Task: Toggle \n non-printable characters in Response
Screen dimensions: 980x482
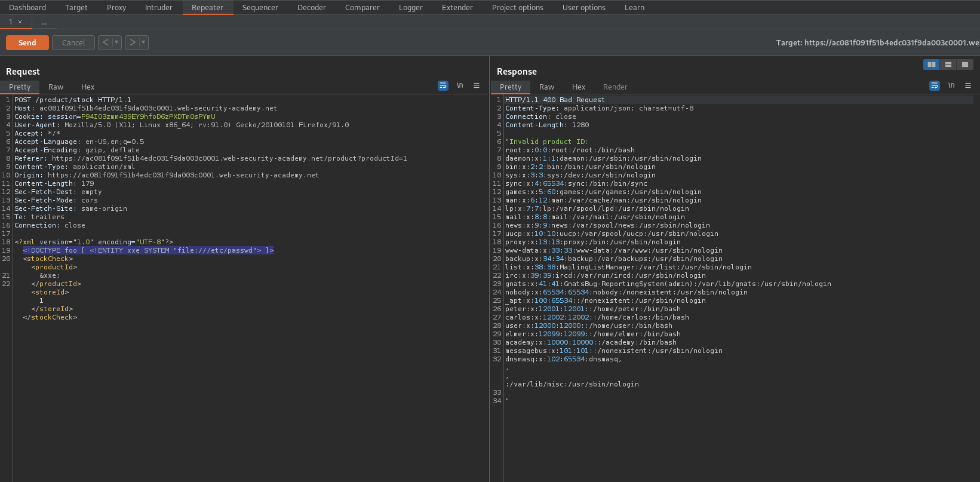Action: [x=951, y=86]
